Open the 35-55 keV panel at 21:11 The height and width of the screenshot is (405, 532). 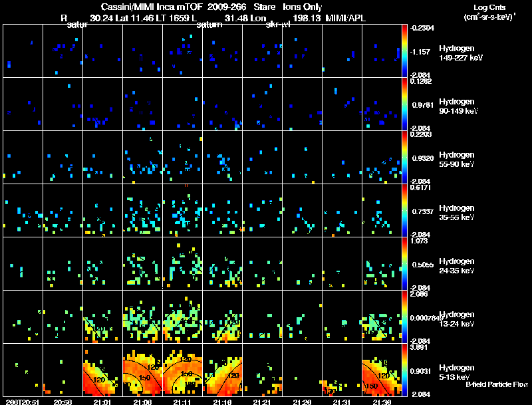tap(182, 210)
